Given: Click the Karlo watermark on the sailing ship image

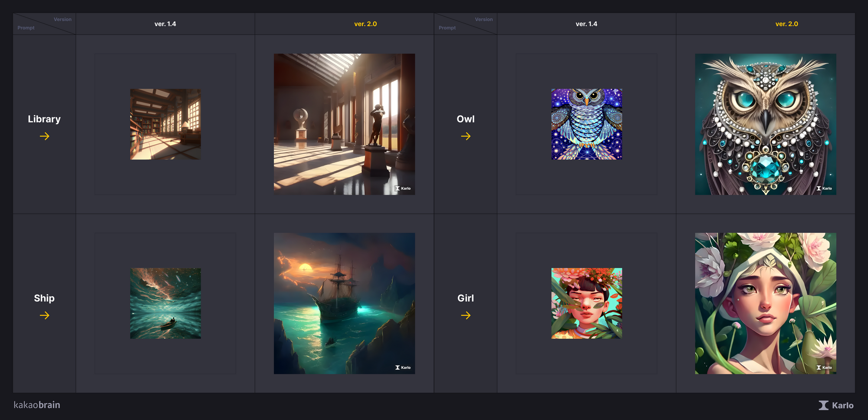Looking at the screenshot, I should (x=404, y=367).
